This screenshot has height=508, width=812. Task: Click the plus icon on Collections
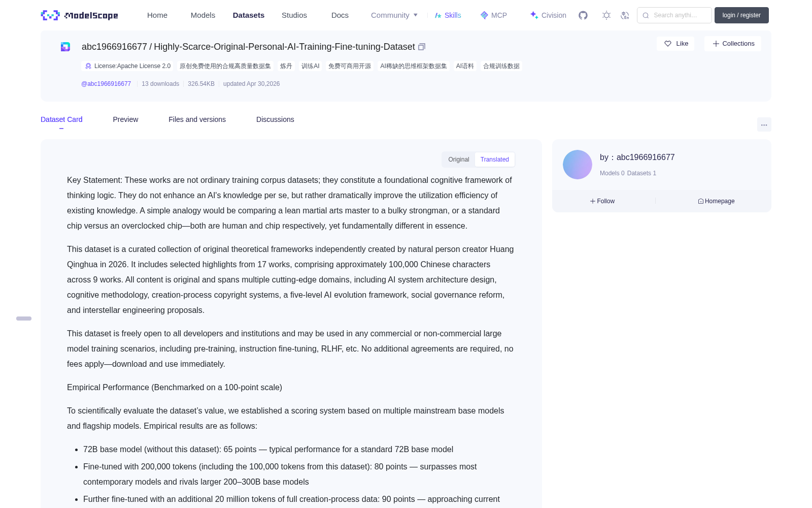(x=716, y=44)
